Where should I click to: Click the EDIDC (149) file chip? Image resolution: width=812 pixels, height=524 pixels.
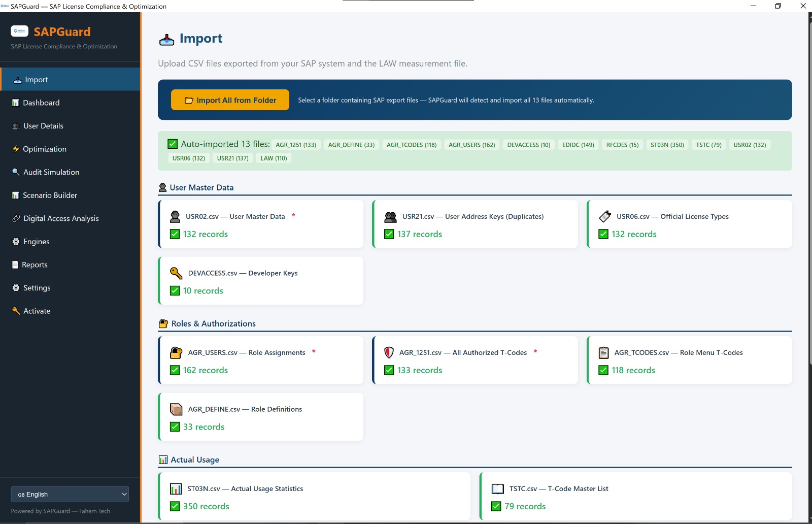click(578, 145)
